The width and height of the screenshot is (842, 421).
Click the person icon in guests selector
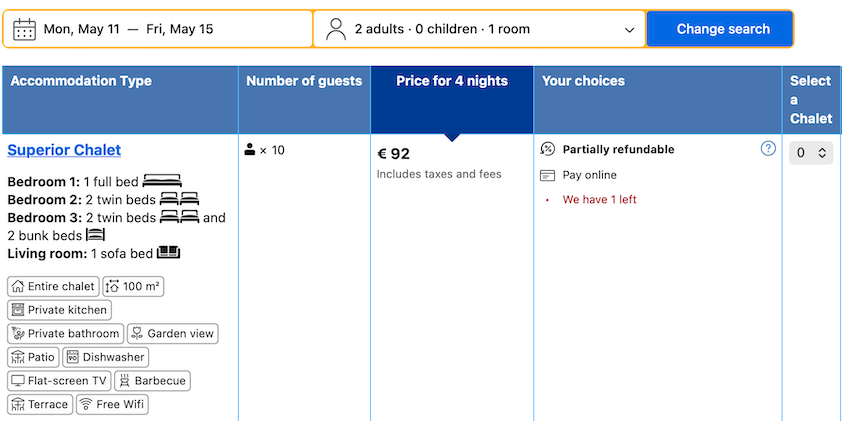(336, 29)
